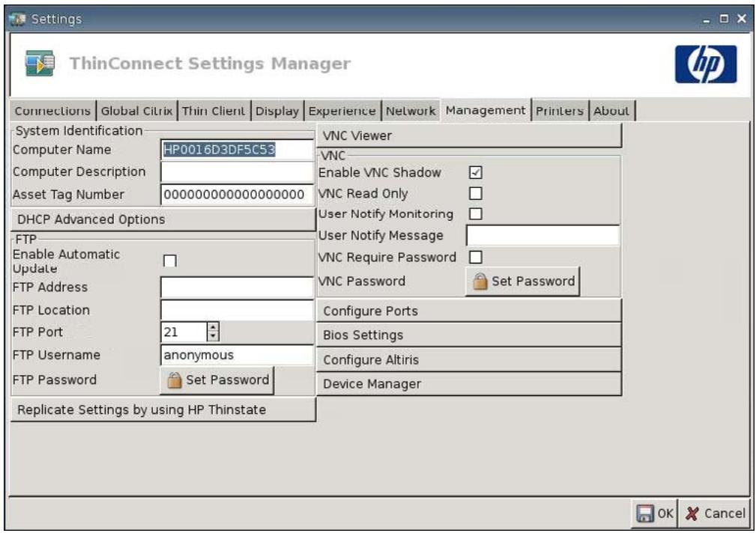The width and height of the screenshot is (756, 533).
Task: Open Bios Settings
Action: tap(469, 335)
